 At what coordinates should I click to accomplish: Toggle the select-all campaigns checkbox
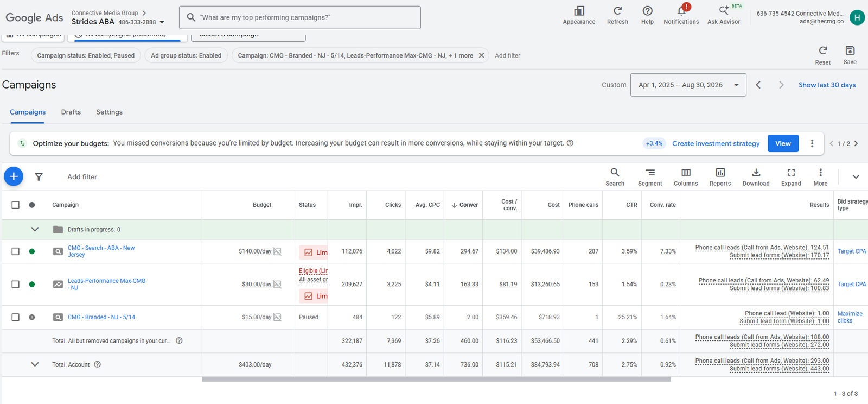click(15, 205)
